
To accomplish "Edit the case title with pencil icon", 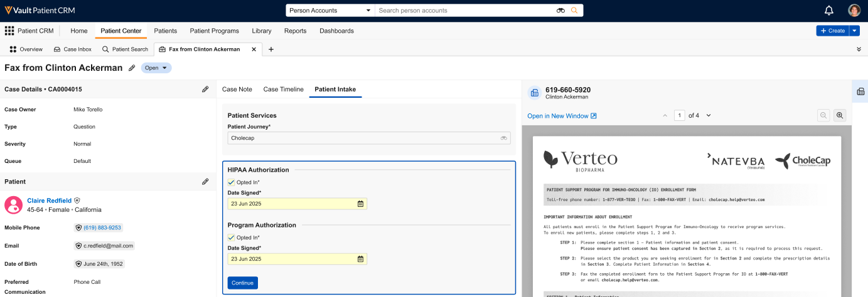I will tap(132, 68).
